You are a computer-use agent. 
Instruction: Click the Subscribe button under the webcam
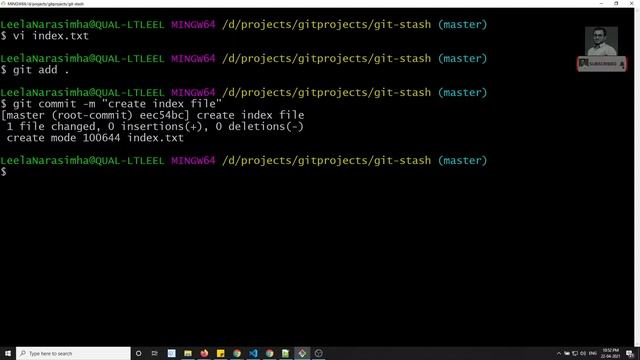[602, 64]
